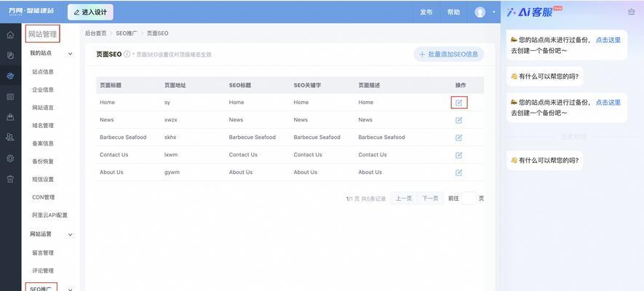644x291 pixels.
Task: Collapse the 我的站点 menu group
Action: click(x=71, y=54)
